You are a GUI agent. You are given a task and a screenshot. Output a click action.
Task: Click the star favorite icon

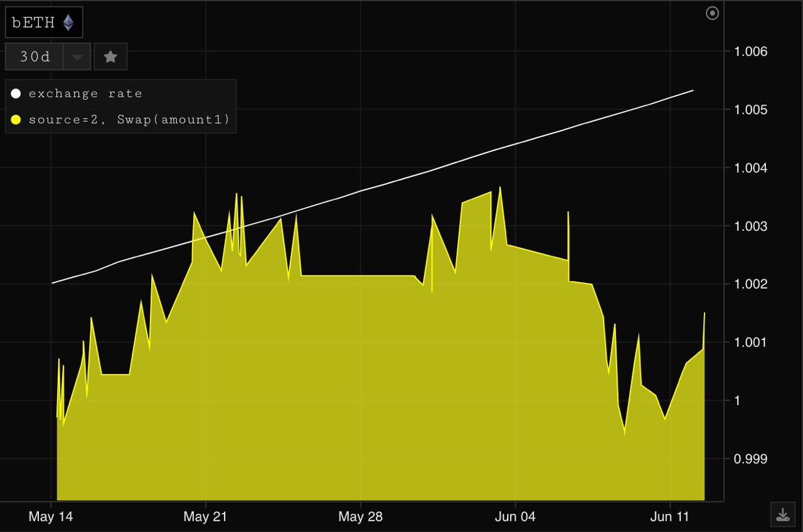[x=110, y=56]
